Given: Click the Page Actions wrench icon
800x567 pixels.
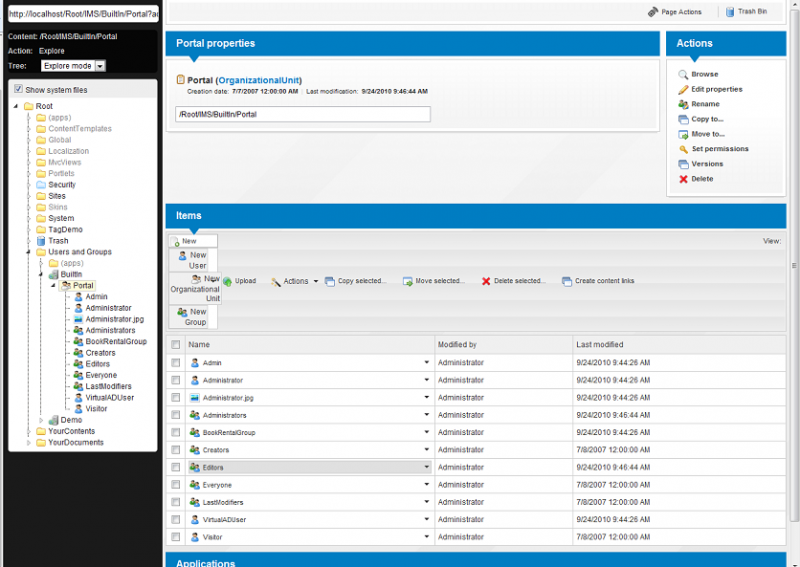Looking at the screenshot, I should [x=653, y=12].
